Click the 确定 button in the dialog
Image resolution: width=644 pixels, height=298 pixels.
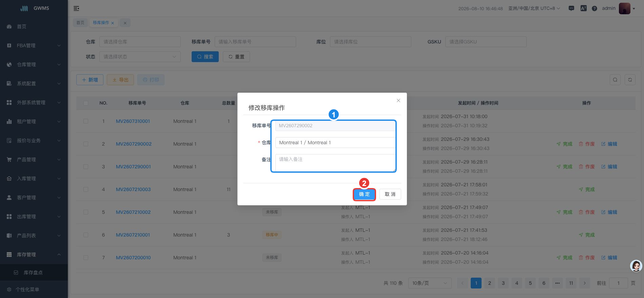(x=364, y=194)
